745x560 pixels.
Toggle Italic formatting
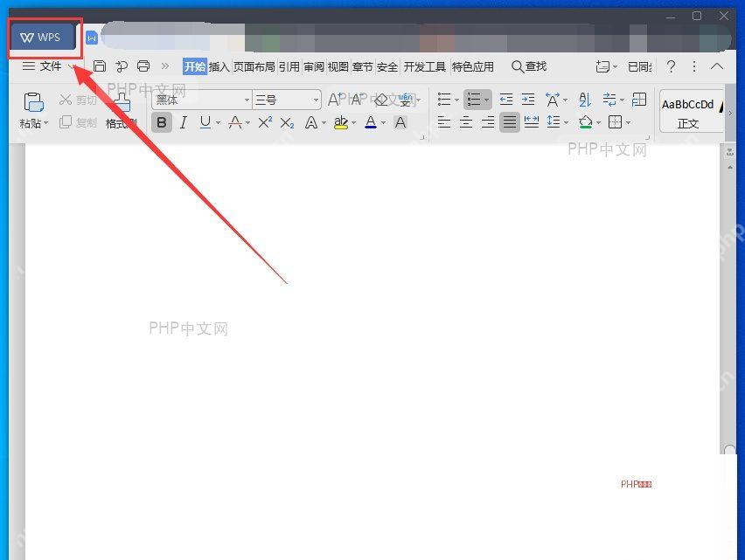[x=184, y=122]
